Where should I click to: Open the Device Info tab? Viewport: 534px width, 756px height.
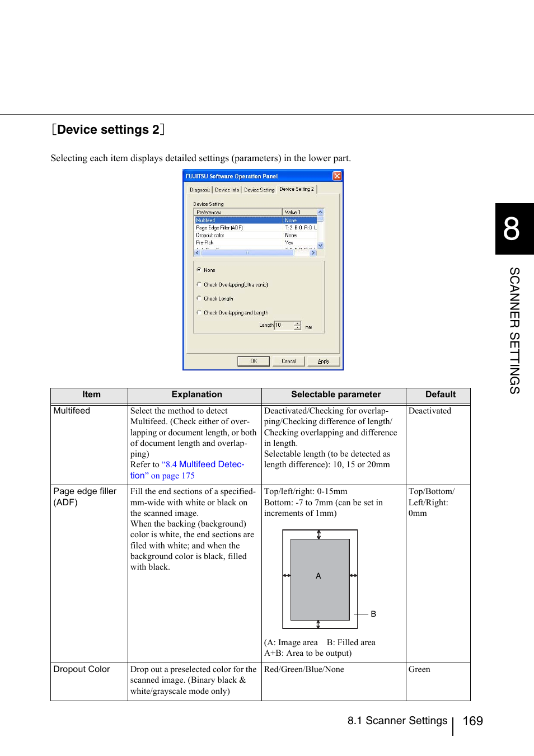click(x=227, y=190)
